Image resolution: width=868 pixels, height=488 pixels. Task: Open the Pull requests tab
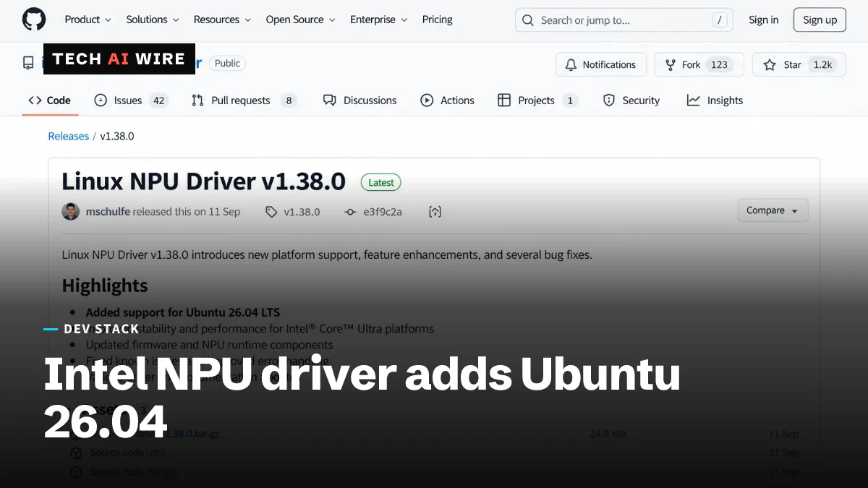click(244, 100)
